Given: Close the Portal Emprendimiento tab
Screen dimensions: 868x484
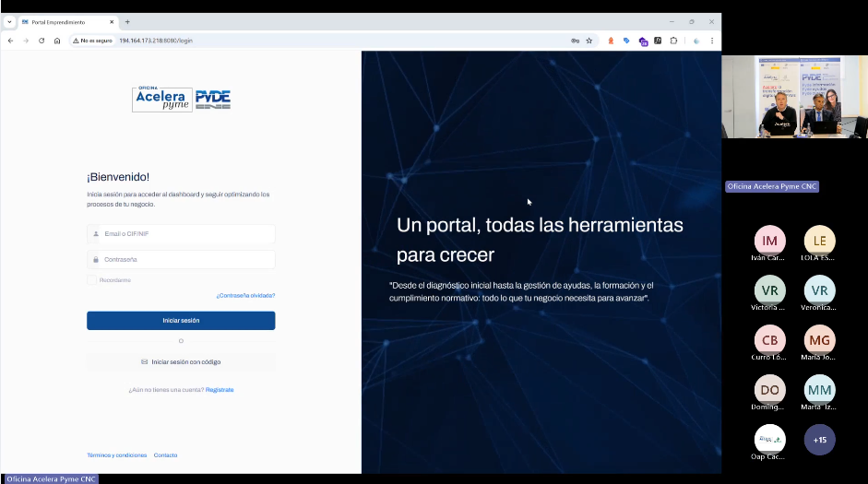Looking at the screenshot, I should click(x=113, y=21).
